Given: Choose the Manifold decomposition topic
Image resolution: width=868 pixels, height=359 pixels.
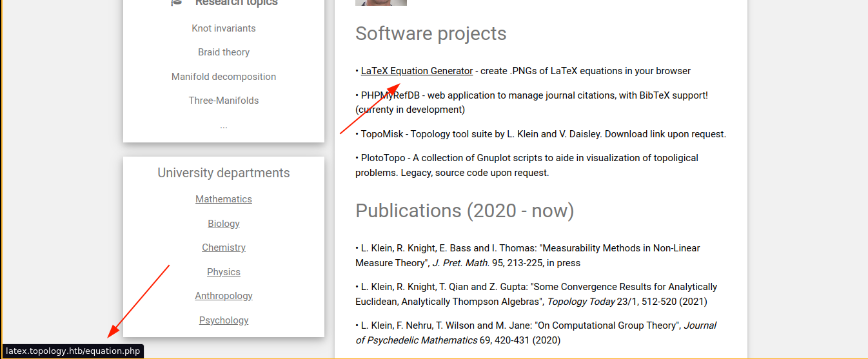Looking at the screenshot, I should point(224,77).
